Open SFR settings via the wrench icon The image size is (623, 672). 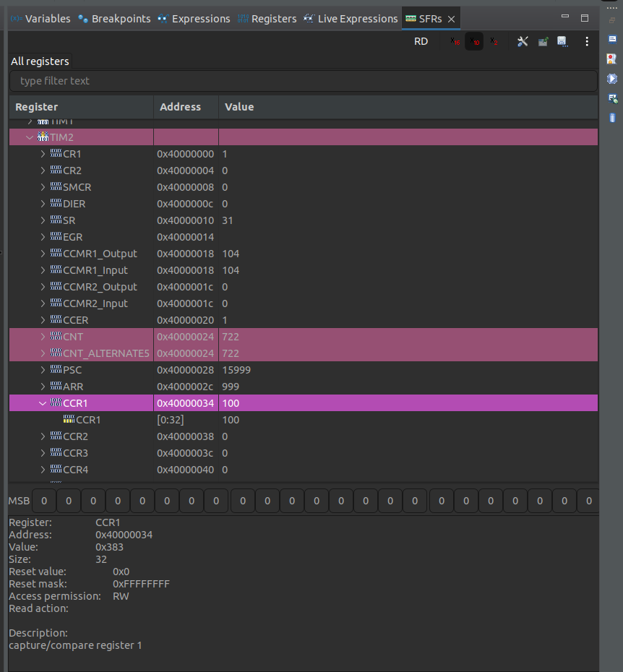click(523, 41)
